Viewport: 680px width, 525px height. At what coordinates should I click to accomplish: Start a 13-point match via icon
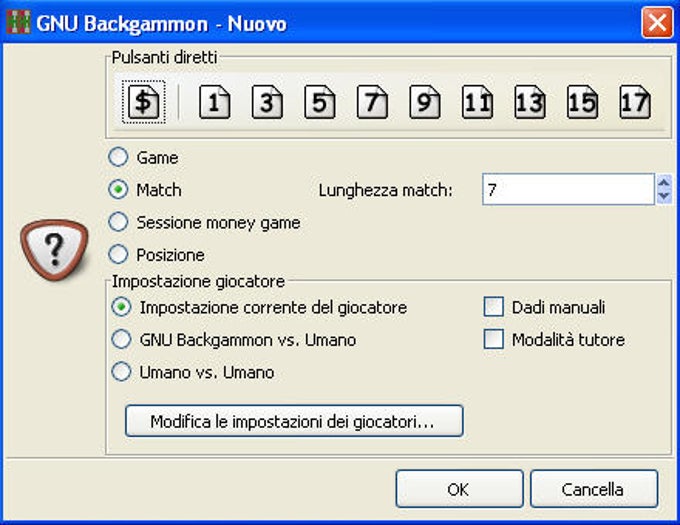[530, 102]
